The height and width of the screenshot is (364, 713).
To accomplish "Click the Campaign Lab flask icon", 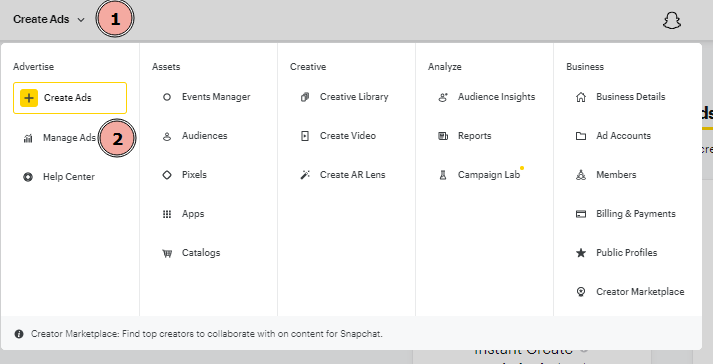I will (x=443, y=175).
